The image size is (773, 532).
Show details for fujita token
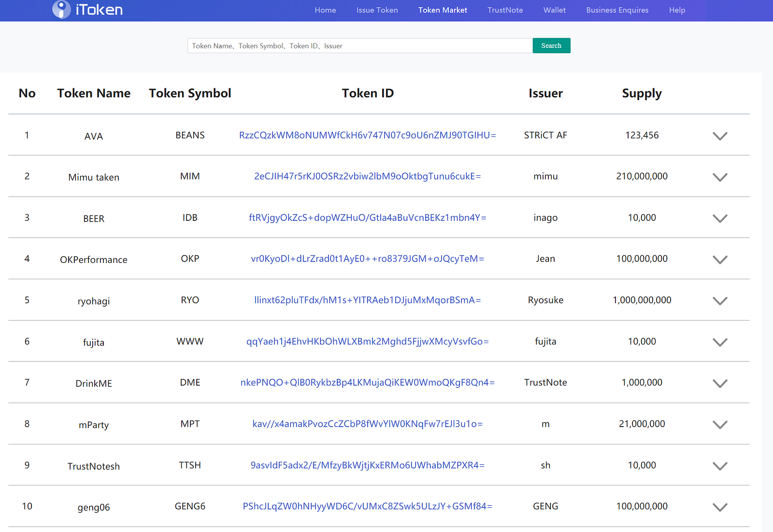click(720, 342)
